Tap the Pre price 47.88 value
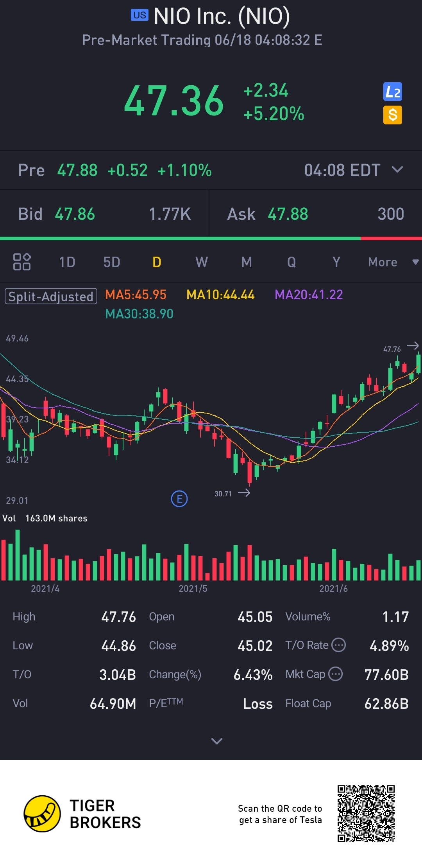422x868 pixels. pos(77,170)
